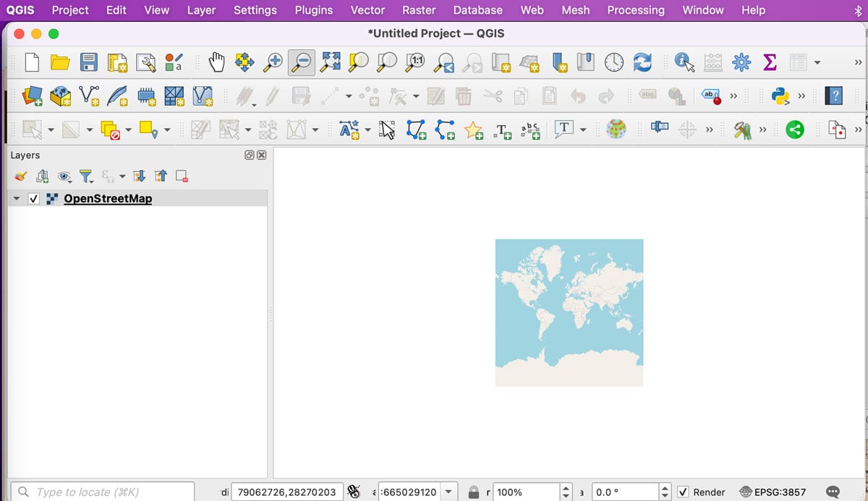Open the scale dropdown arrow
The height and width of the screenshot is (501, 868).
point(448,492)
